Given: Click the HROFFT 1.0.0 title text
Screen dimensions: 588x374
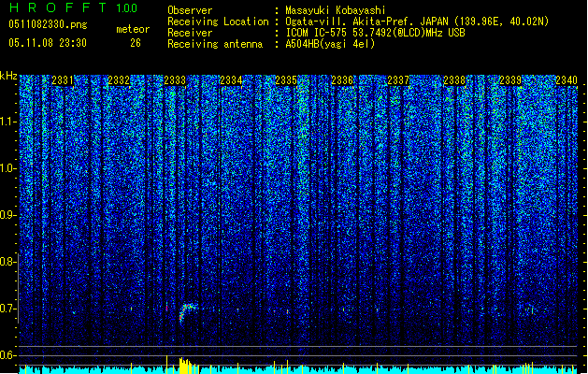Looking at the screenshot, I should pos(74,7).
